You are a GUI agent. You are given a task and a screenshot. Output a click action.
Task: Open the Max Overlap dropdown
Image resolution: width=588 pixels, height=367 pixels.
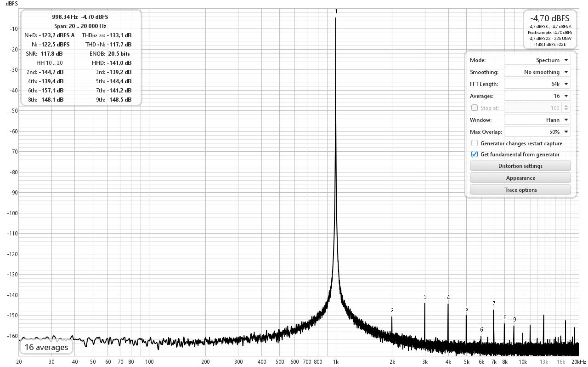tap(537, 132)
